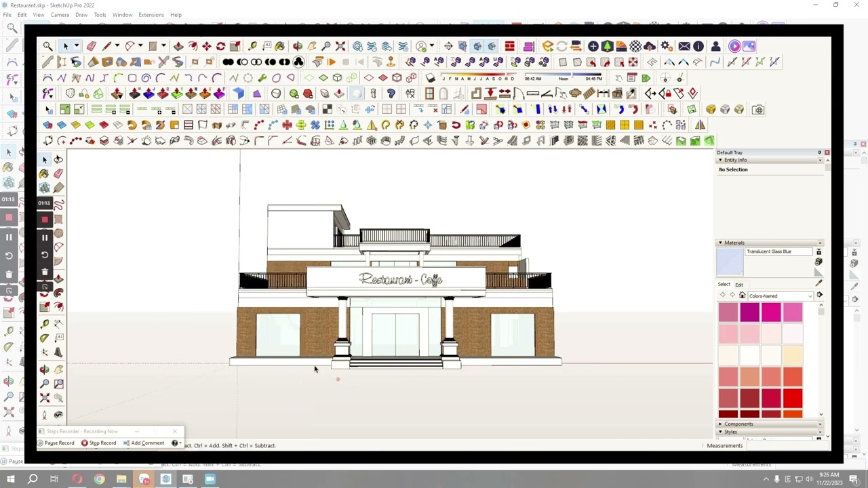Pick the bright red color swatch

coord(793,399)
